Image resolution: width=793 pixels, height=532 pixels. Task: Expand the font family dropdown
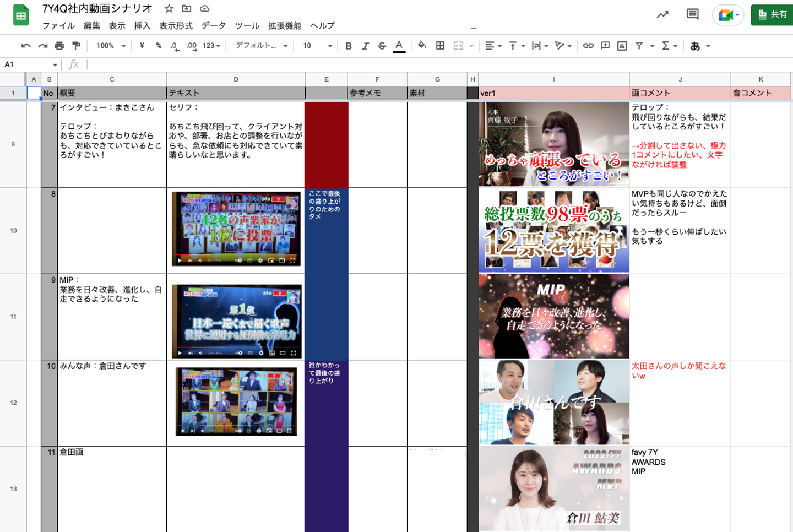click(x=262, y=46)
